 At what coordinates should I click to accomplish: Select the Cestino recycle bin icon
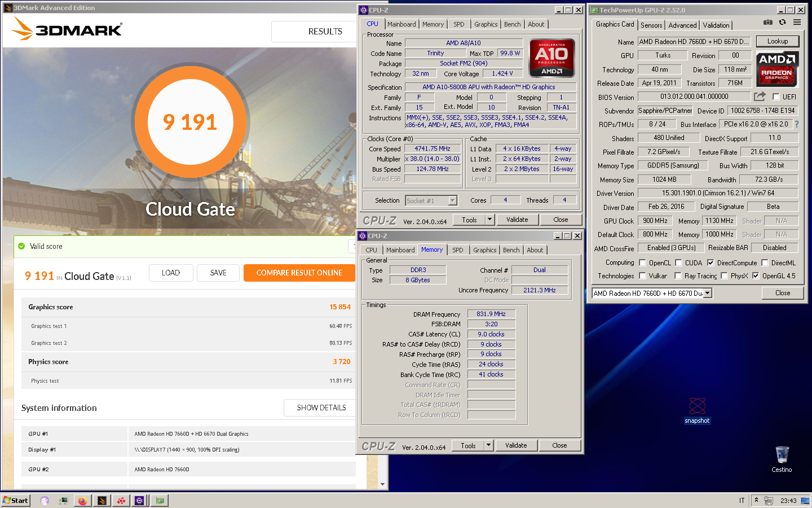pyautogui.click(x=782, y=459)
